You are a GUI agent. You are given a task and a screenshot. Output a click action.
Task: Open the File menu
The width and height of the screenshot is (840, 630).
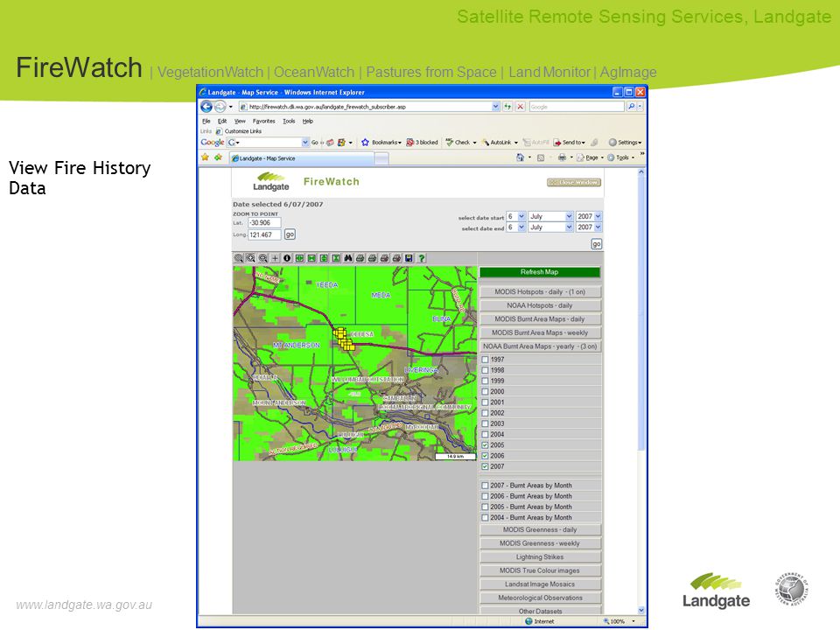pos(206,121)
